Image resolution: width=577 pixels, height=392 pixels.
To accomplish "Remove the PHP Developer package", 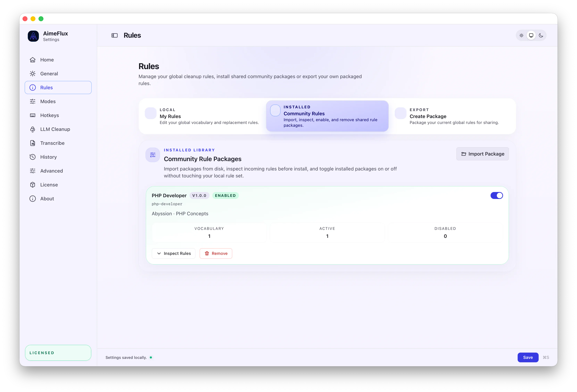I will [216, 253].
